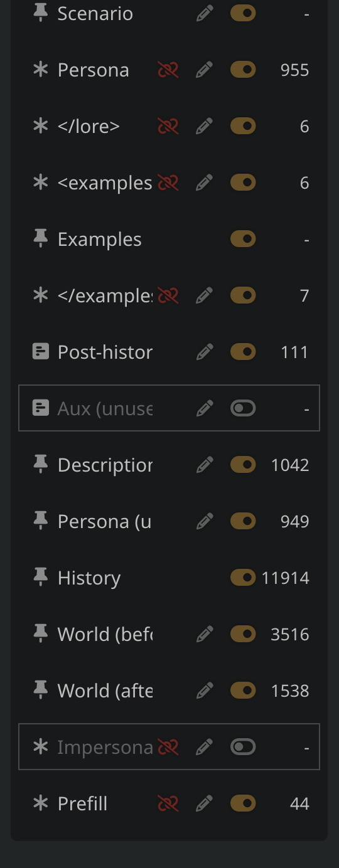
Task: Edit the Scenario prompt
Action: click(x=204, y=13)
